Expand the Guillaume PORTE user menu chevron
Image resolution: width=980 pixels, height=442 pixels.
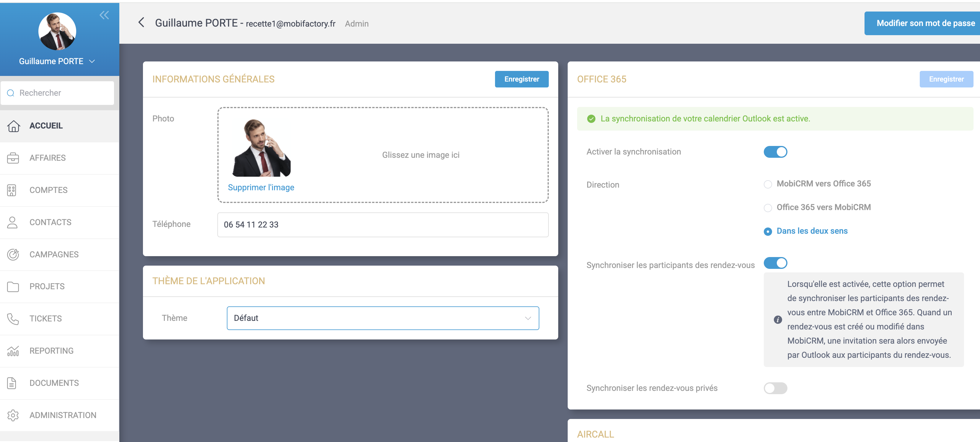[92, 61]
